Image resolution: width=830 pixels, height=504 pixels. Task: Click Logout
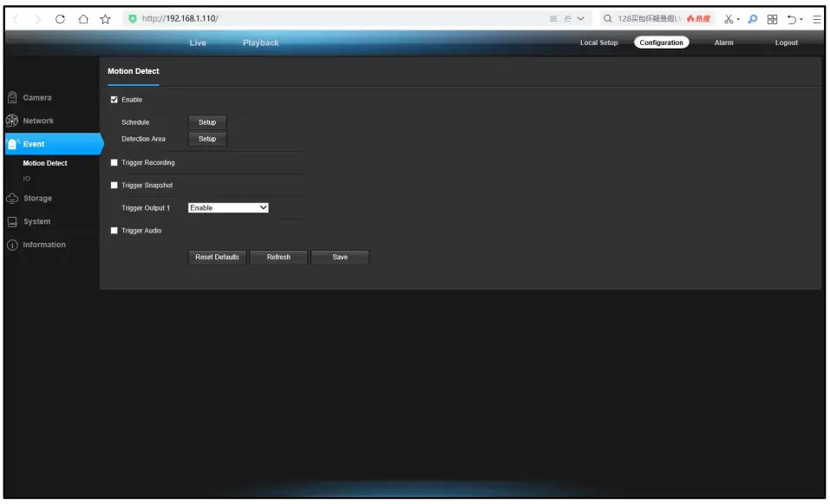(x=786, y=43)
